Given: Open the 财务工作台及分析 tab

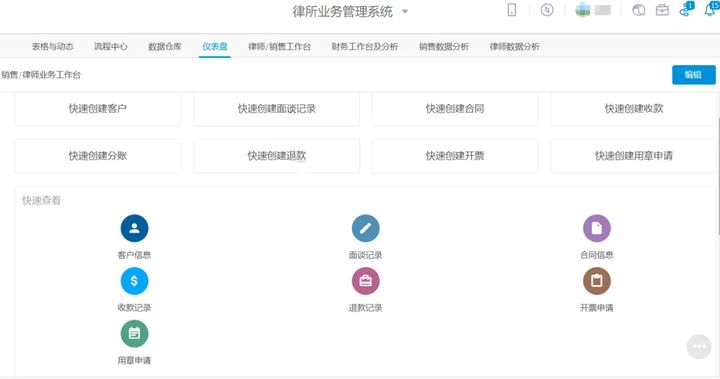Looking at the screenshot, I should tap(365, 46).
